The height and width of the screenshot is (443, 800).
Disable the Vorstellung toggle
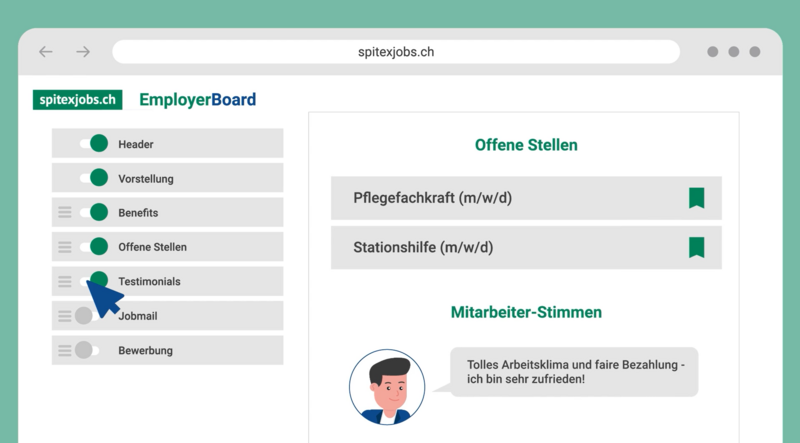(93, 178)
